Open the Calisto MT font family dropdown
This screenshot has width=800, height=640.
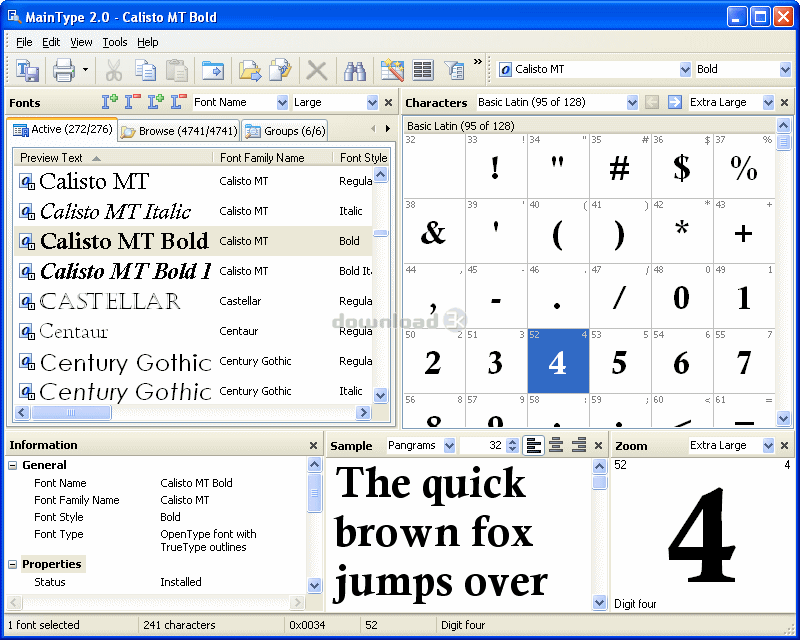click(685, 69)
